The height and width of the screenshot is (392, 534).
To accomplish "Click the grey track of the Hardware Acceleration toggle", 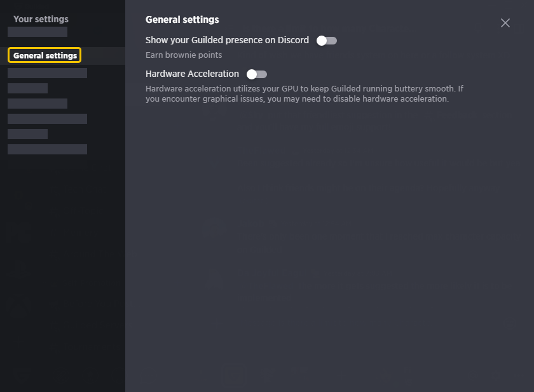I will (262, 74).
